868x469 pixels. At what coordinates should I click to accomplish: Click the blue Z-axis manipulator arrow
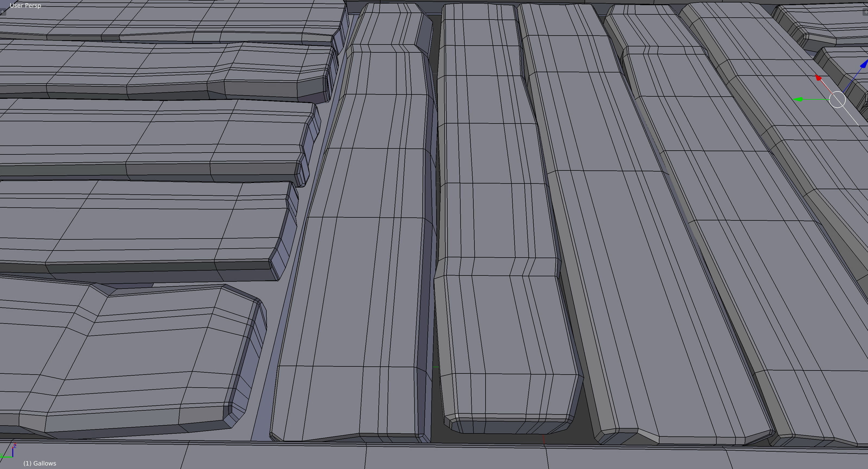click(864, 65)
